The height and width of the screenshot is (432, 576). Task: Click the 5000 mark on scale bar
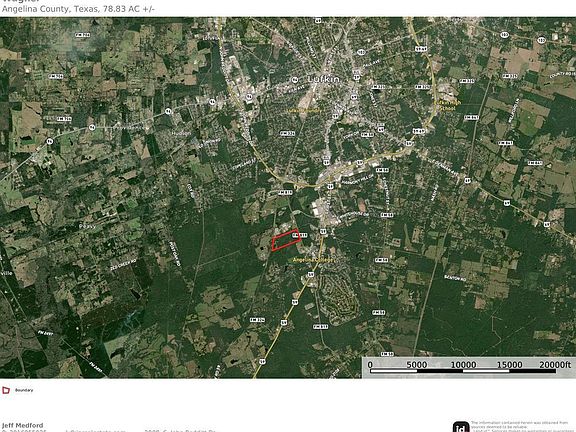pyautogui.click(x=417, y=364)
